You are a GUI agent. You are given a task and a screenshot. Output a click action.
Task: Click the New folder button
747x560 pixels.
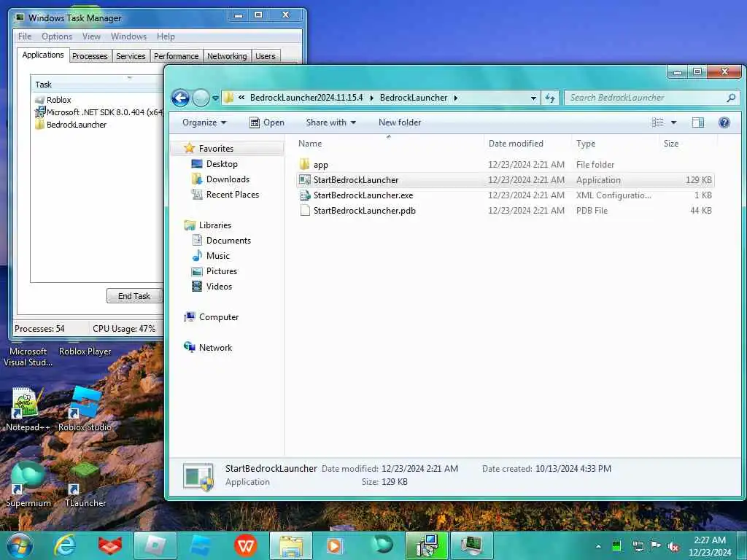point(400,122)
